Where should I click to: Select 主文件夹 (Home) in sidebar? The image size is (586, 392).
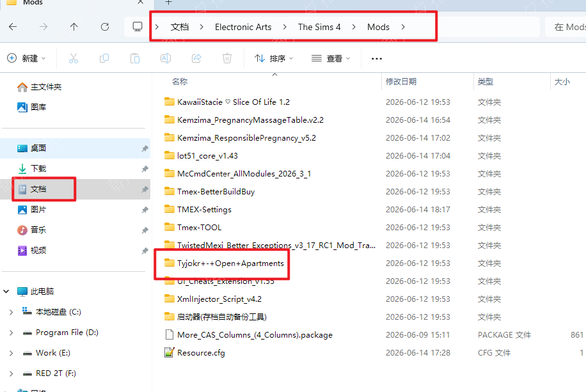(39, 87)
